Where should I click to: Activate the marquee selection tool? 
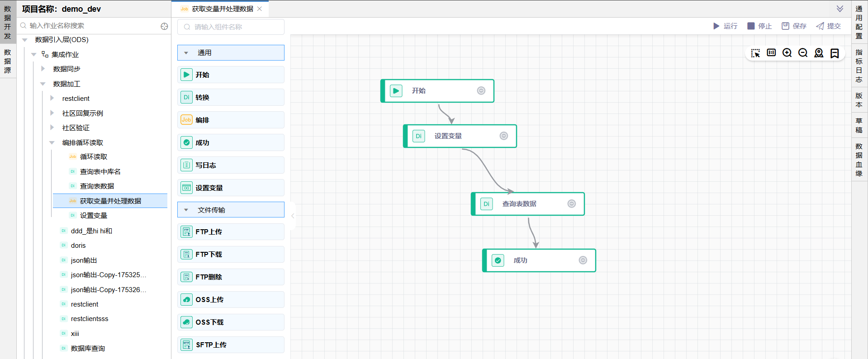(x=755, y=53)
